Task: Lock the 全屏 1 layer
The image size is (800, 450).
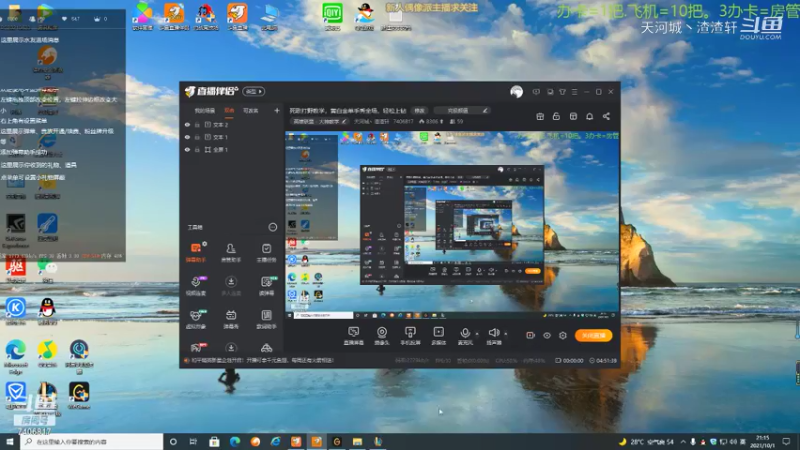Action: point(197,149)
